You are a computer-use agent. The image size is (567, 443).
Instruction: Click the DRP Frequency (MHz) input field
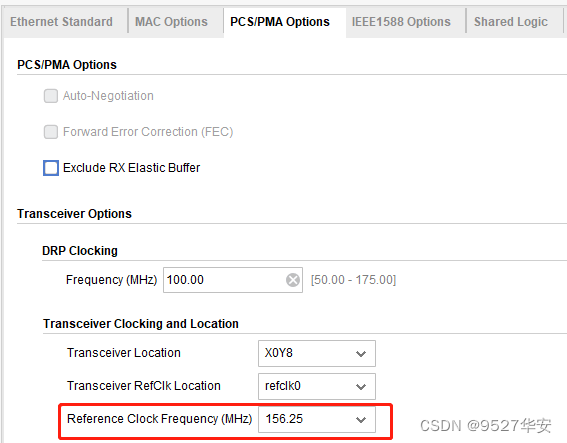pos(233,280)
